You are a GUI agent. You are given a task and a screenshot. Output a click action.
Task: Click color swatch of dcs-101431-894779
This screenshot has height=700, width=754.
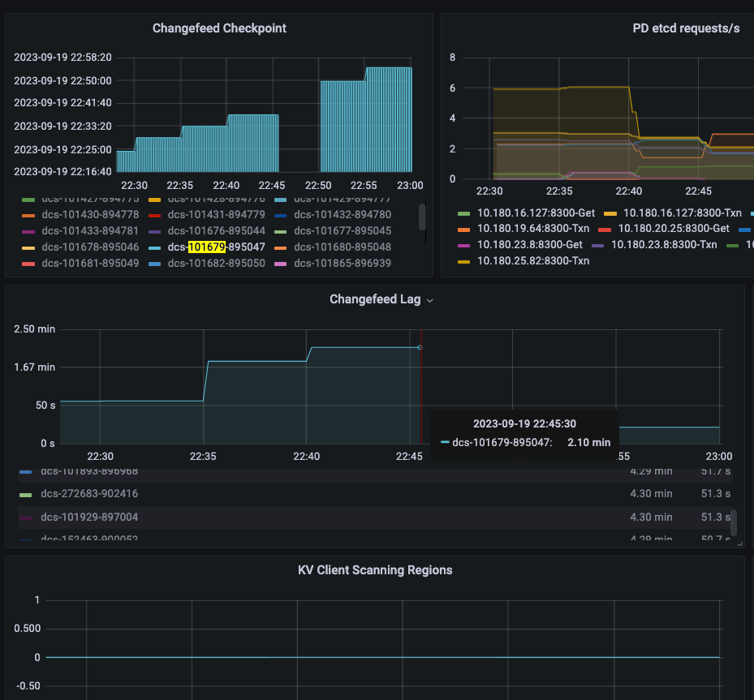point(155,215)
